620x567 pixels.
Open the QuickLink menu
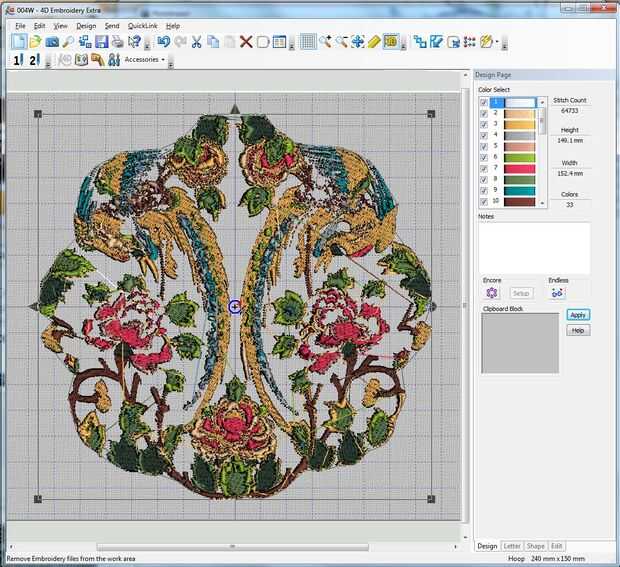coord(142,25)
